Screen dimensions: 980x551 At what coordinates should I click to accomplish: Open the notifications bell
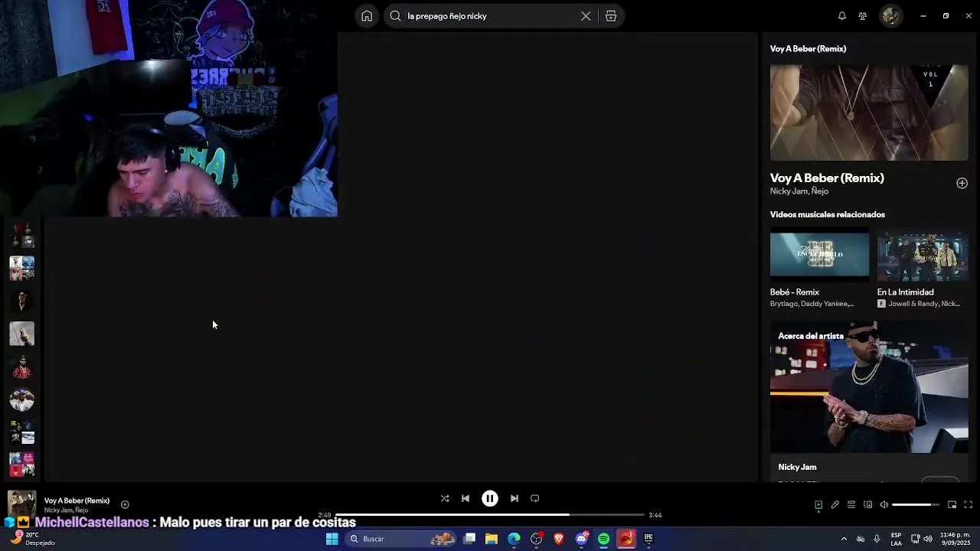pos(842,16)
